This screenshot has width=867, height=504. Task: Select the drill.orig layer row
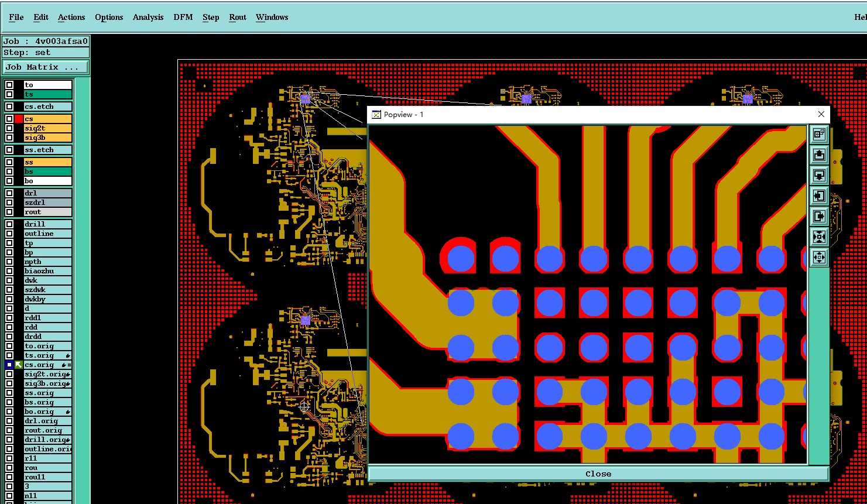click(x=47, y=440)
